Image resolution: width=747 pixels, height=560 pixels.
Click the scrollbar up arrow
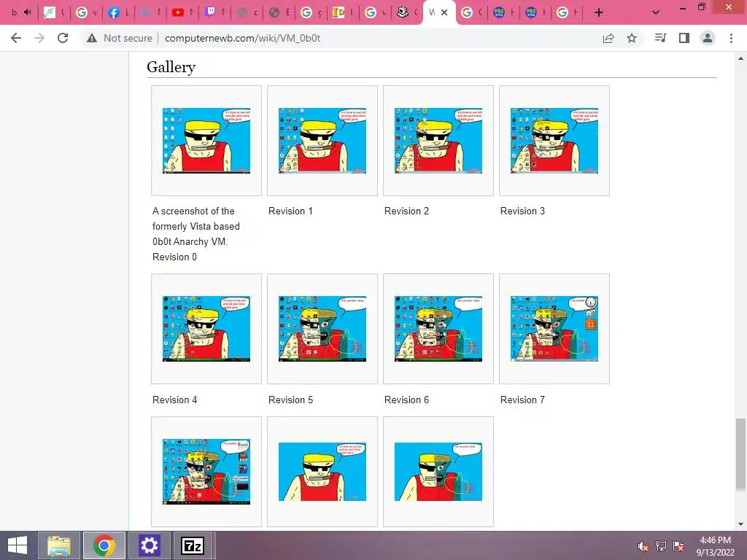click(x=740, y=58)
